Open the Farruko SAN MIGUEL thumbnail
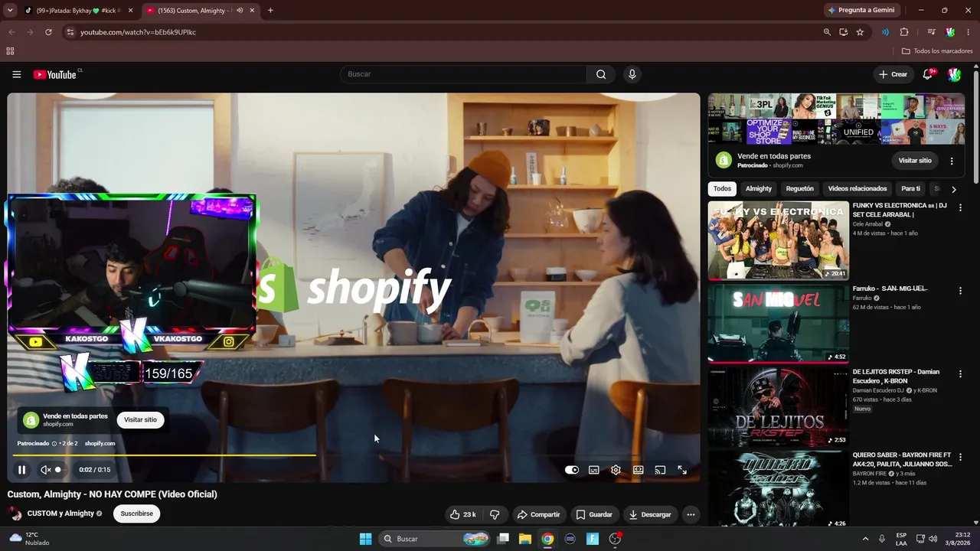 tap(779, 324)
